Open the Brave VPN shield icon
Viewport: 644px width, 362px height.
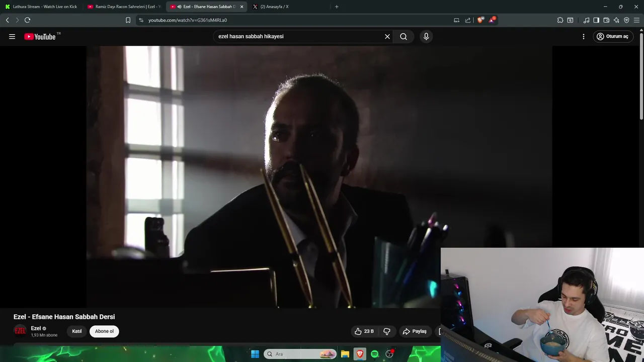[626, 20]
